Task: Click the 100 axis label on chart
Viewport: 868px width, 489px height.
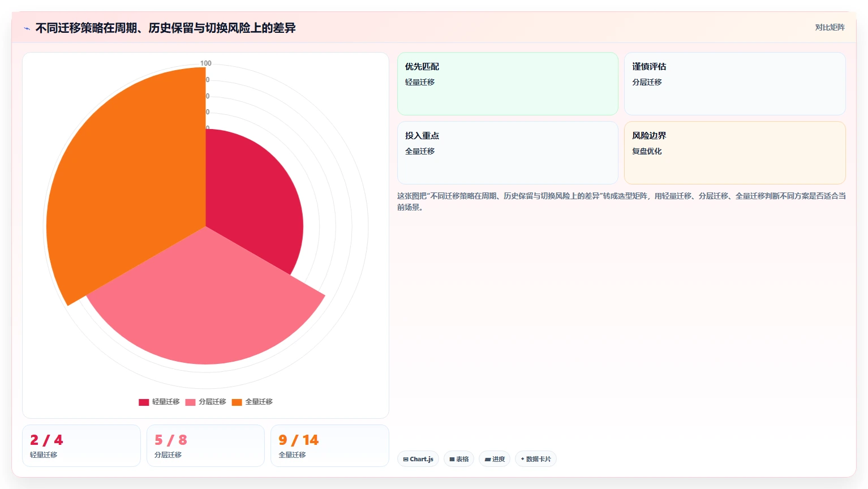Action: [206, 63]
